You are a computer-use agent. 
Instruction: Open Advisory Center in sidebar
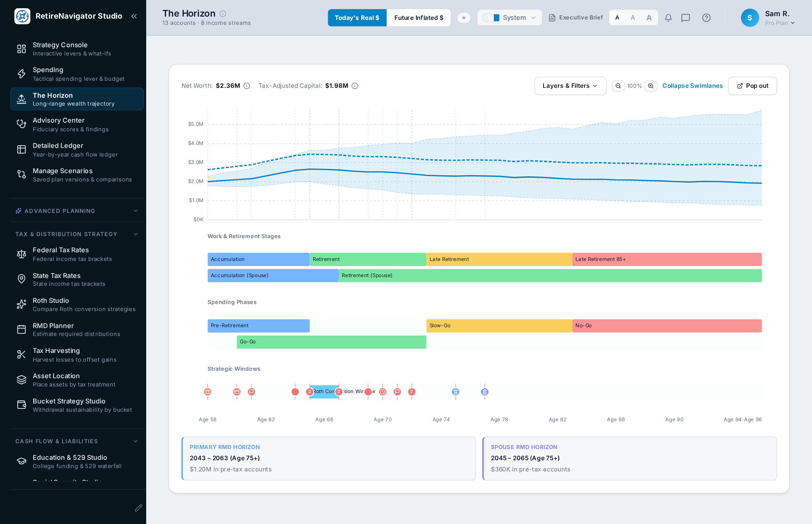point(77,125)
